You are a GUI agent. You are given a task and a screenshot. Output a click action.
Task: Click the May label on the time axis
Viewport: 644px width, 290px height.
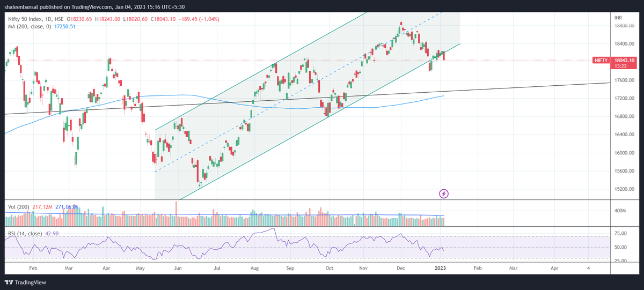(x=142, y=267)
